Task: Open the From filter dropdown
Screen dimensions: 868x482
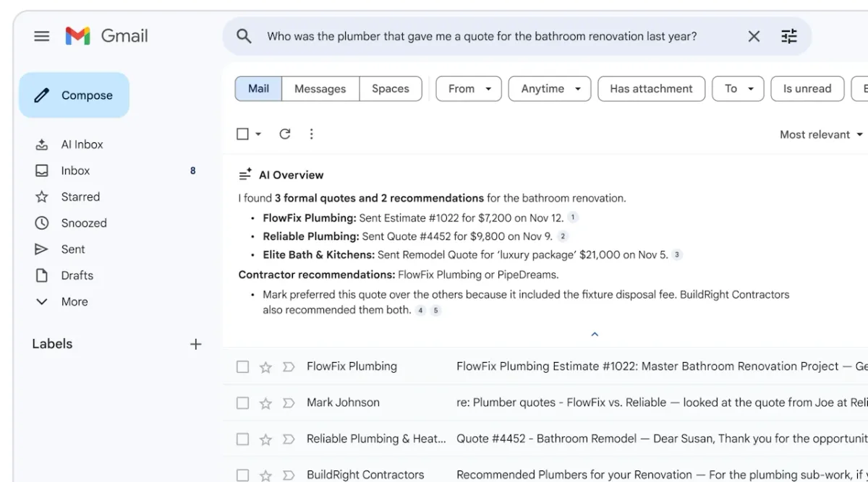Action: coord(468,88)
